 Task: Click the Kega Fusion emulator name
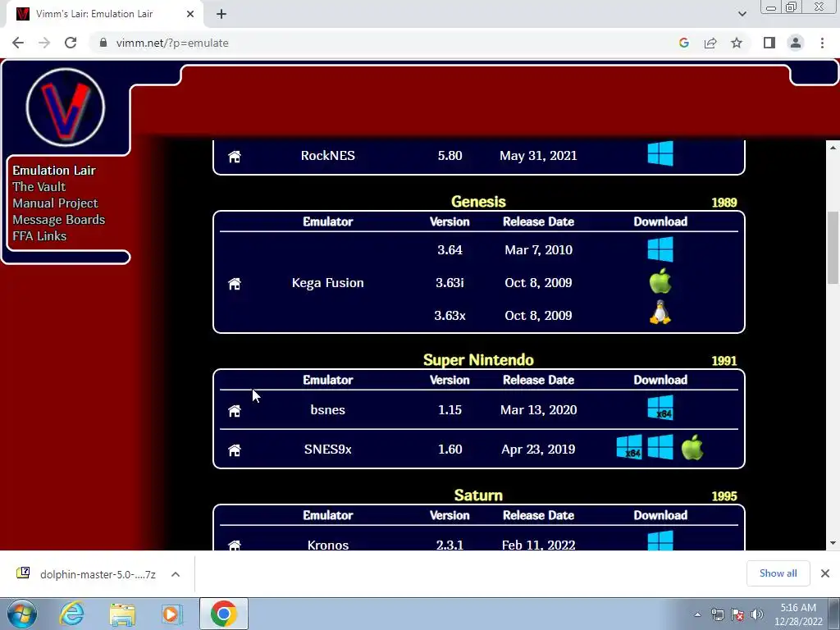coord(327,282)
